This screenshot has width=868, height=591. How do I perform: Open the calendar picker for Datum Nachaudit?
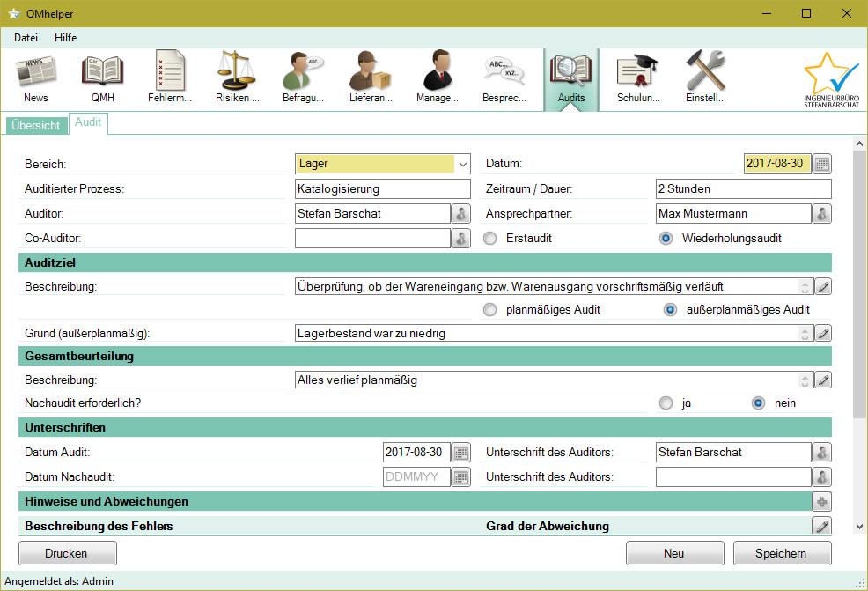(460, 476)
